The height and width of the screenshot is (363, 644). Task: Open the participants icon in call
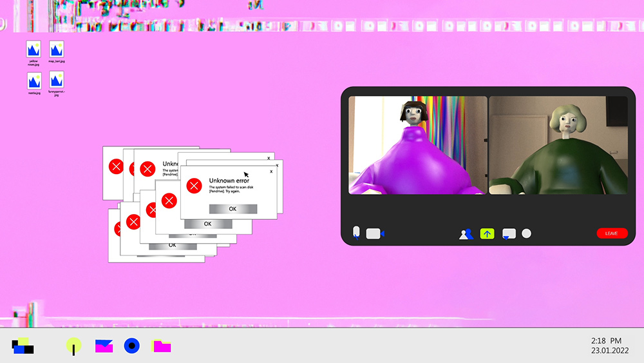(x=466, y=233)
